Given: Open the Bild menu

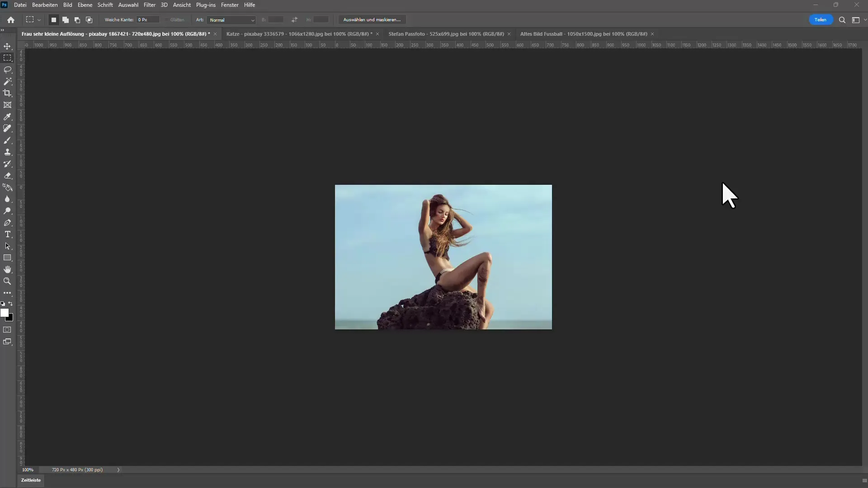Looking at the screenshot, I should click(x=67, y=5).
